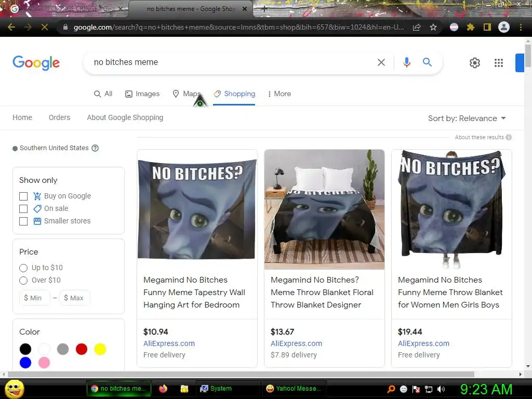This screenshot has height=399, width=532.
Task: Filter by yellow color swatch
Action: (100, 349)
